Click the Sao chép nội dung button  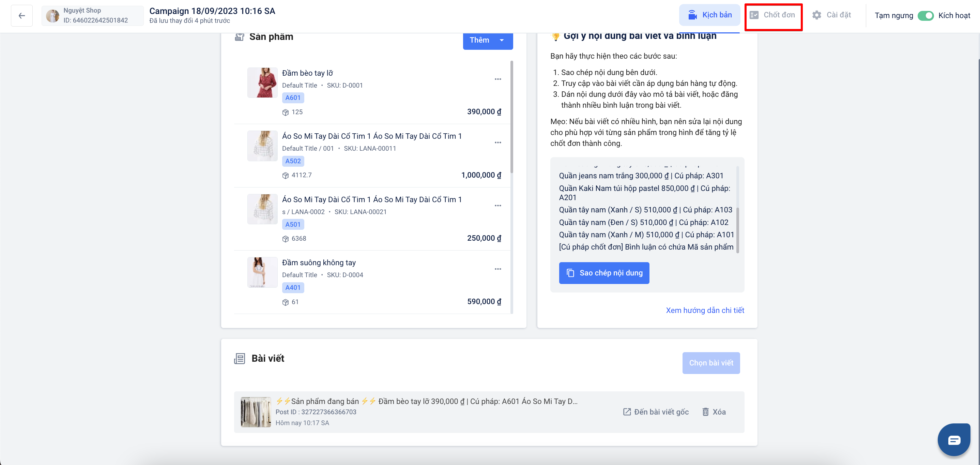(x=604, y=273)
